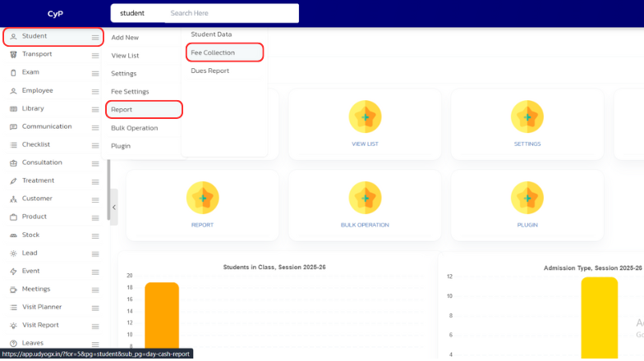
Task: Open Dues Report in the submenu
Action: coord(209,71)
